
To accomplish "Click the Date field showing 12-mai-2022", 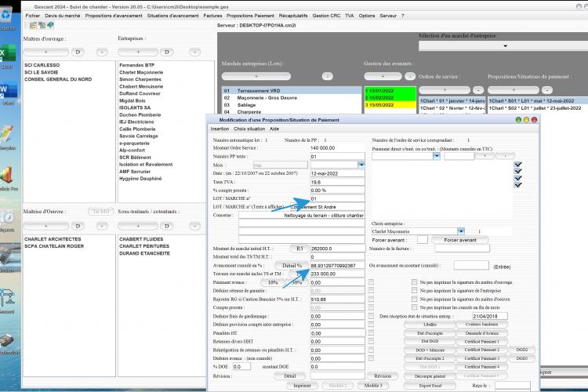I will [x=337, y=173].
